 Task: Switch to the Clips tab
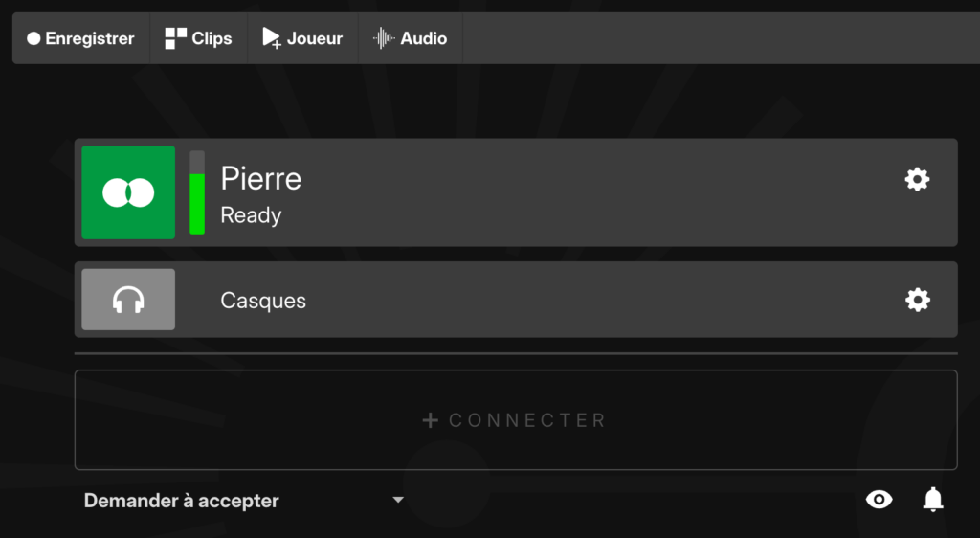tap(199, 38)
